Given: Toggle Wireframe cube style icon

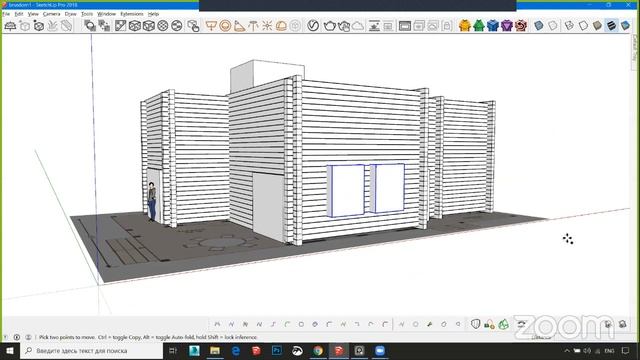Looking at the screenshot, I should point(134,26).
